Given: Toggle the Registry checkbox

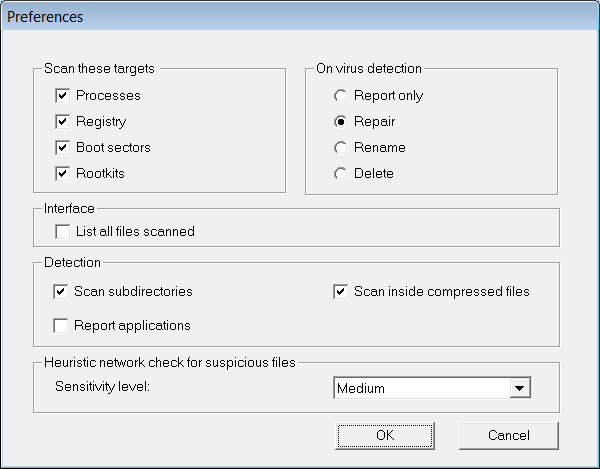Looking at the screenshot, I should pos(63,122).
